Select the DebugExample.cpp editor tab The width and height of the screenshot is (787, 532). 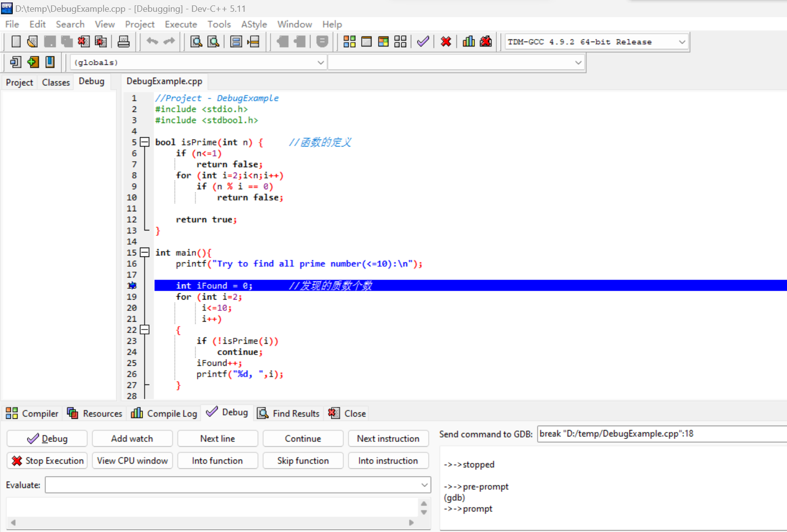pos(164,81)
